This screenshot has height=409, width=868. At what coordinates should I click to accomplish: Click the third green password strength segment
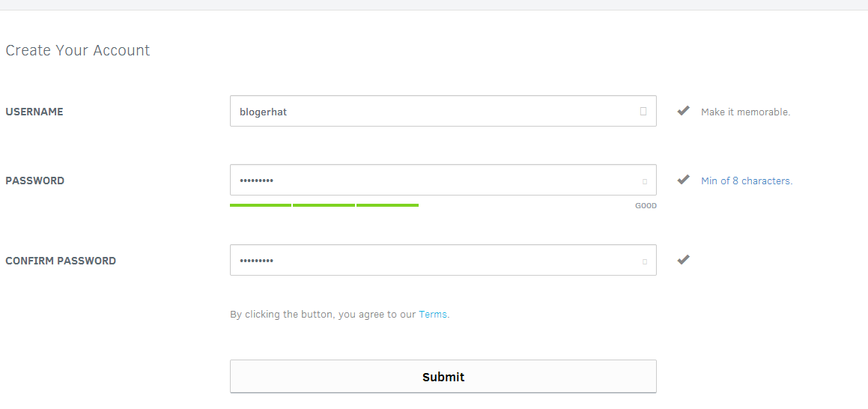click(x=387, y=205)
